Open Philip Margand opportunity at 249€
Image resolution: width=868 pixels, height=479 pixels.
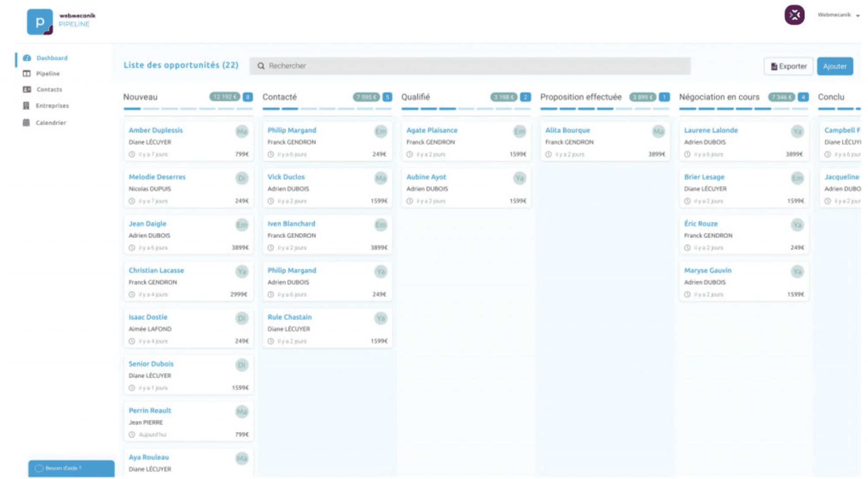292,130
